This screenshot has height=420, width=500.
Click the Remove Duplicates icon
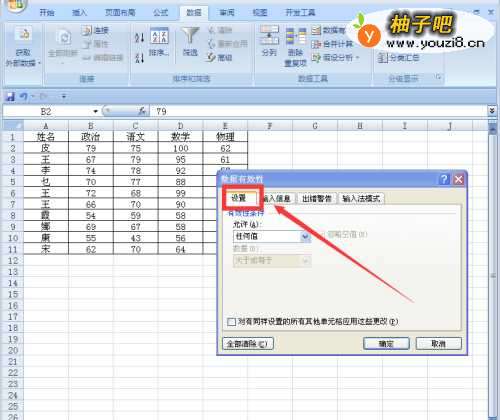pyautogui.click(x=295, y=37)
